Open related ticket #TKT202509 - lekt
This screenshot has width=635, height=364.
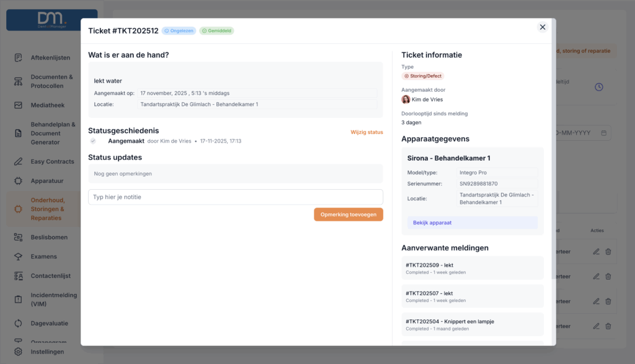click(472, 268)
